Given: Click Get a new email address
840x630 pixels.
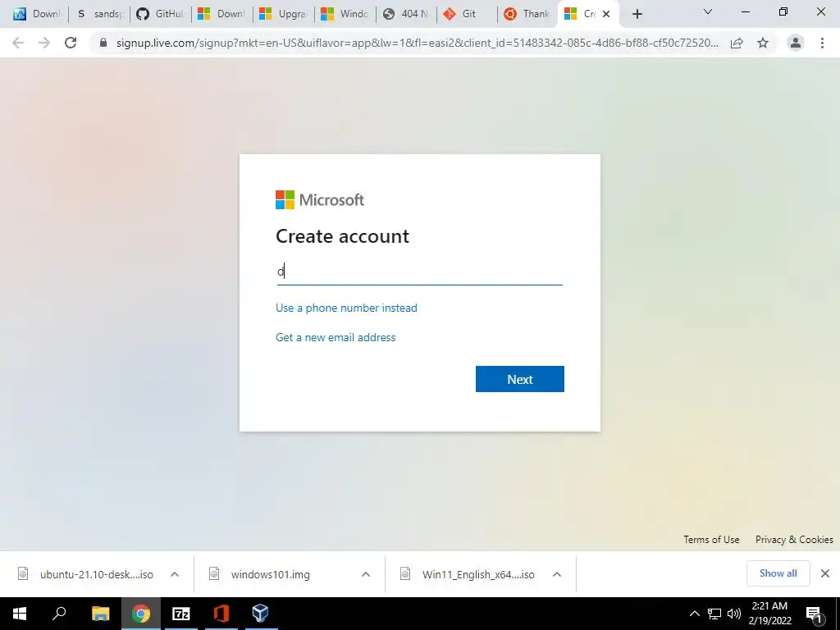Looking at the screenshot, I should 336,337.
